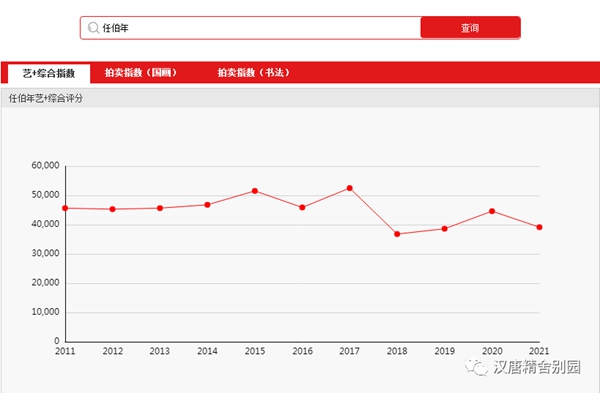Focus the search field containing 任伯年

[251, 28]
